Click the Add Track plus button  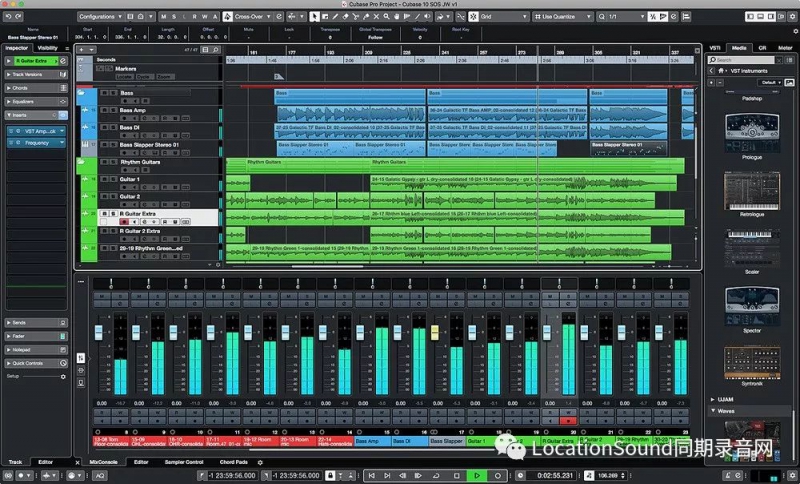coord(81,49)
